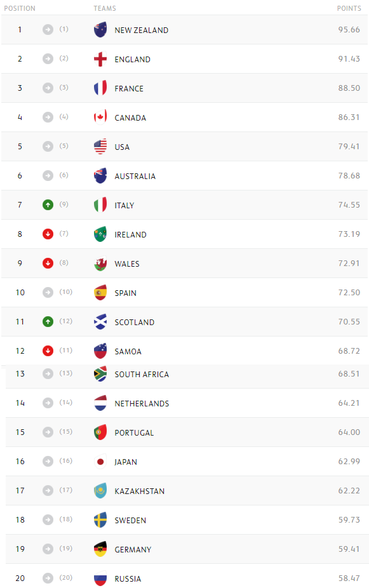Click the New Zealand flag icon
Viewport: 369px width, 588px height.
pos(100,30)
